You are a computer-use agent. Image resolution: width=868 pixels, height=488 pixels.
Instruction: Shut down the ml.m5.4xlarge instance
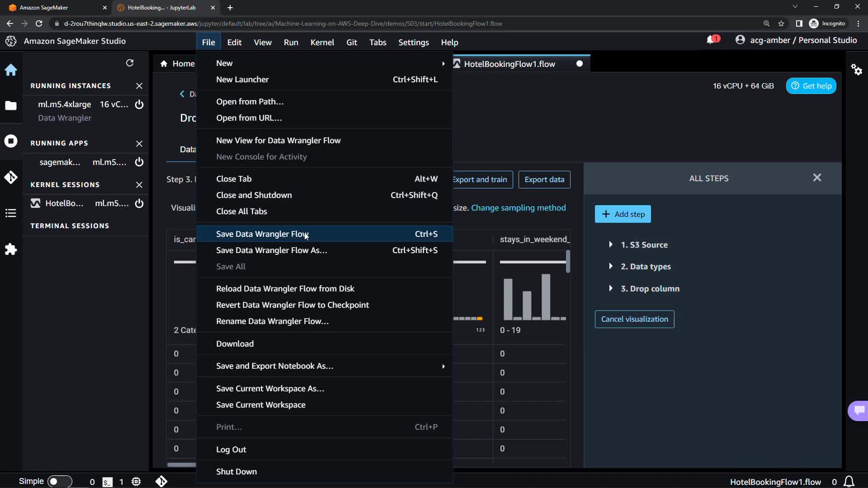click(x=139, y=104)
